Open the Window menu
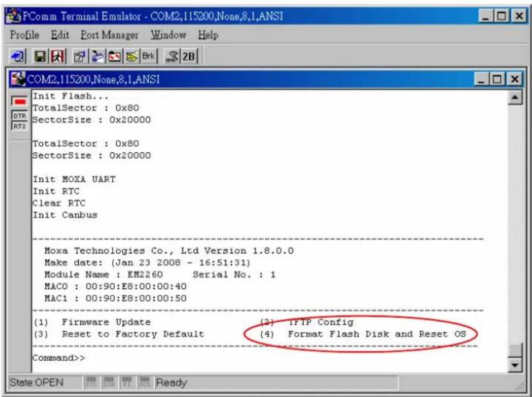532x397 pixels. (168, 35)
